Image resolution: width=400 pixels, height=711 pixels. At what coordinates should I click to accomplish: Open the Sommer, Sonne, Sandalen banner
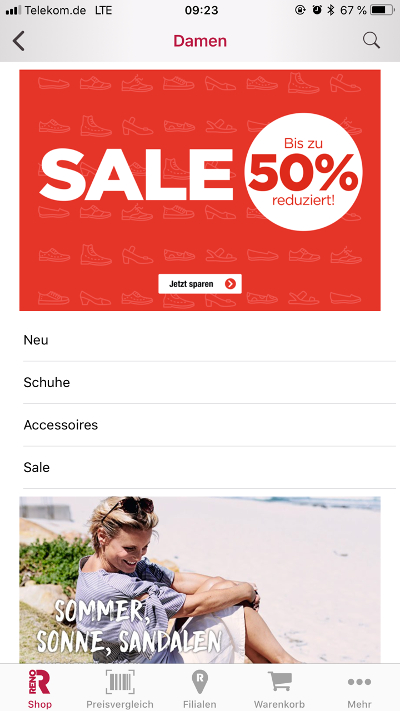(x=200, y=580)
